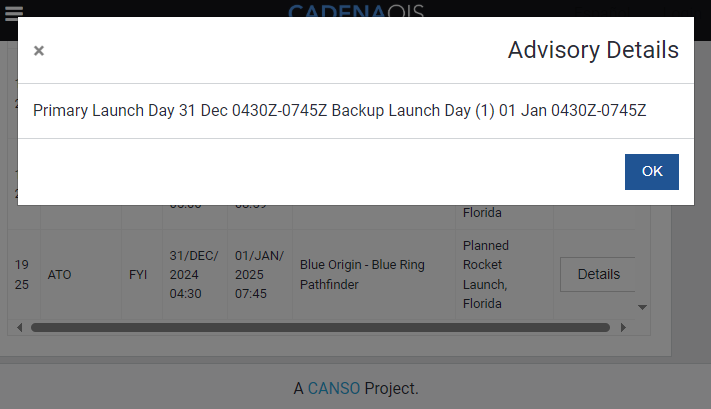Viewport: 711px width, 409px height.
Task: Click the horizontal scrollbar thumb under the table
Action: [320, 327]
